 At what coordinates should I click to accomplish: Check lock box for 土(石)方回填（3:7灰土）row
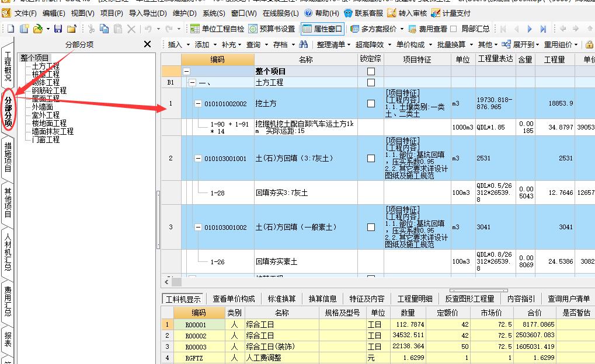(x=371, y=159)
